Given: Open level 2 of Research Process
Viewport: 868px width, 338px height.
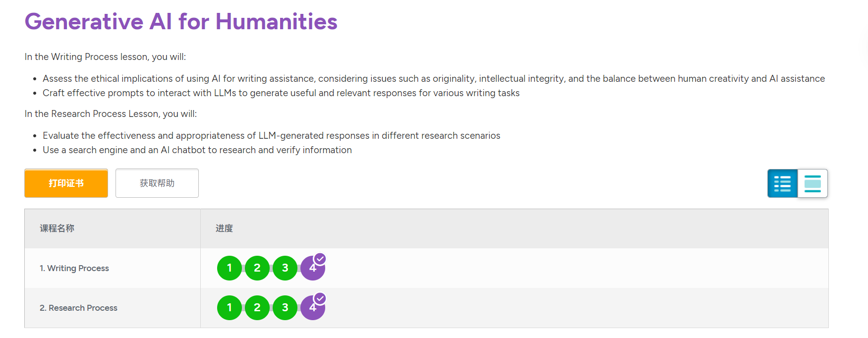Looking at the screenshot, I should [x=257, y=308].
